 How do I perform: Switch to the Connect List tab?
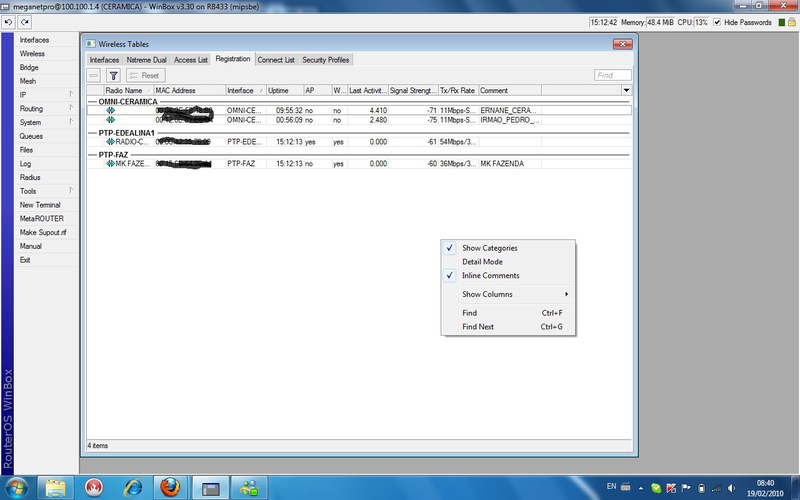coord(276,60)
